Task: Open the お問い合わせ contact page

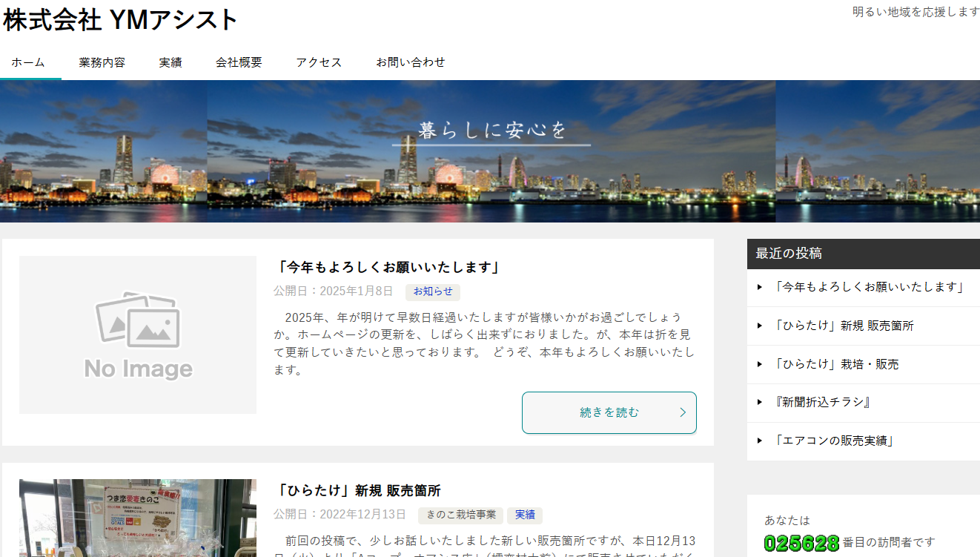Action: tap(411, 62)
